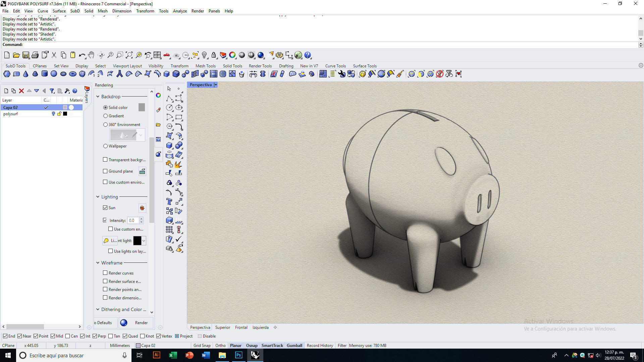Open Help with the question mark icon
The image size is (644, 362).
pos(308,55)
